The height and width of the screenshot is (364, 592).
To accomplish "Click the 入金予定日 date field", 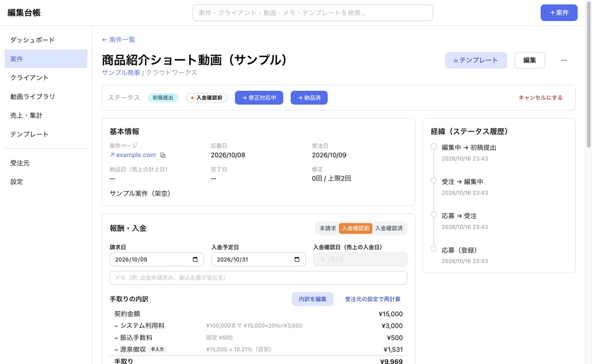I will 258,259.
